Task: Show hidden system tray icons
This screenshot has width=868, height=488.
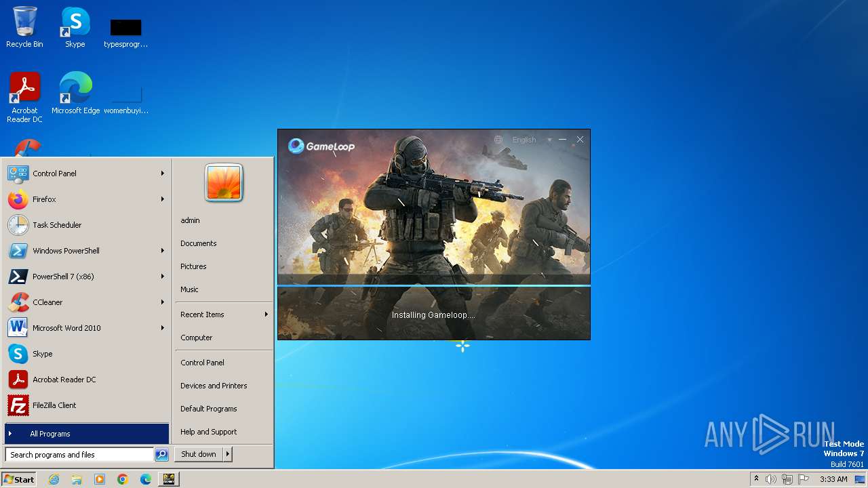Action: tap(756, 479)
